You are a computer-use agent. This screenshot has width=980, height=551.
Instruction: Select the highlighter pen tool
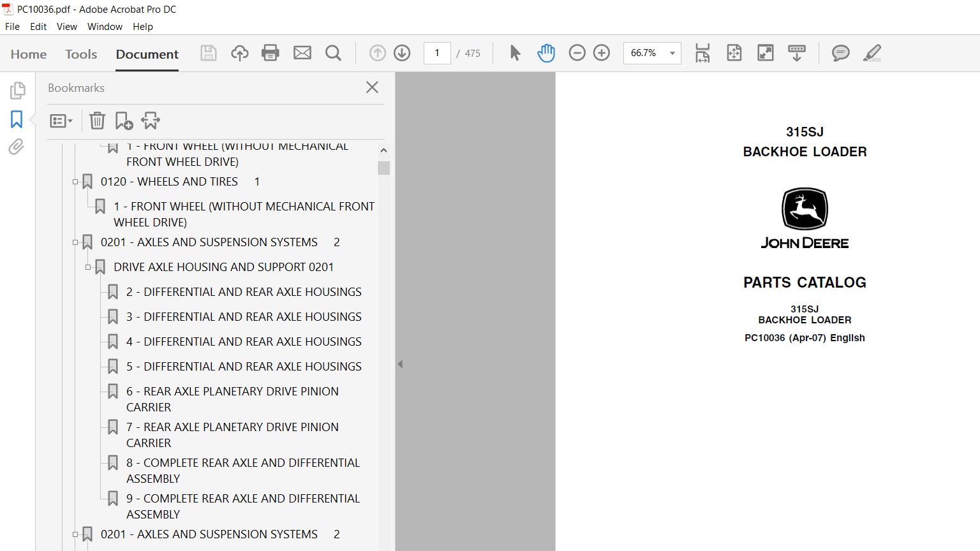point(872,53)
